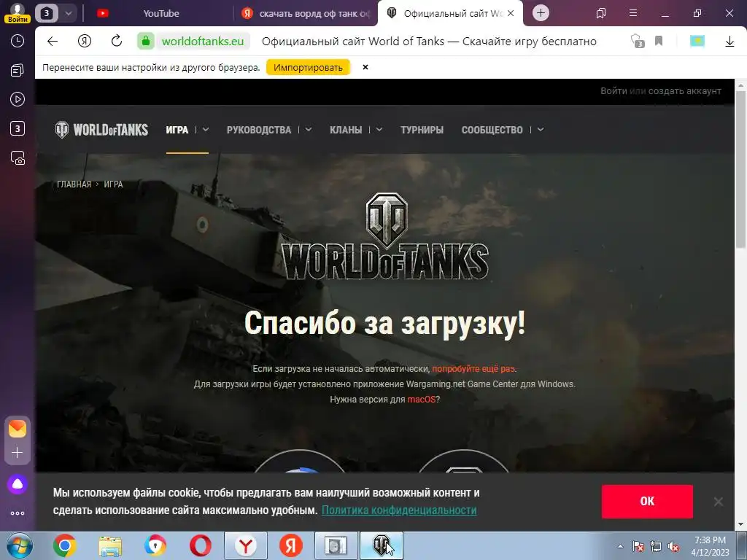Screen dimensions: 747x560
Task: Click the ГЛАВНАЯ breadcrumb link
Action: pos(74,184)
